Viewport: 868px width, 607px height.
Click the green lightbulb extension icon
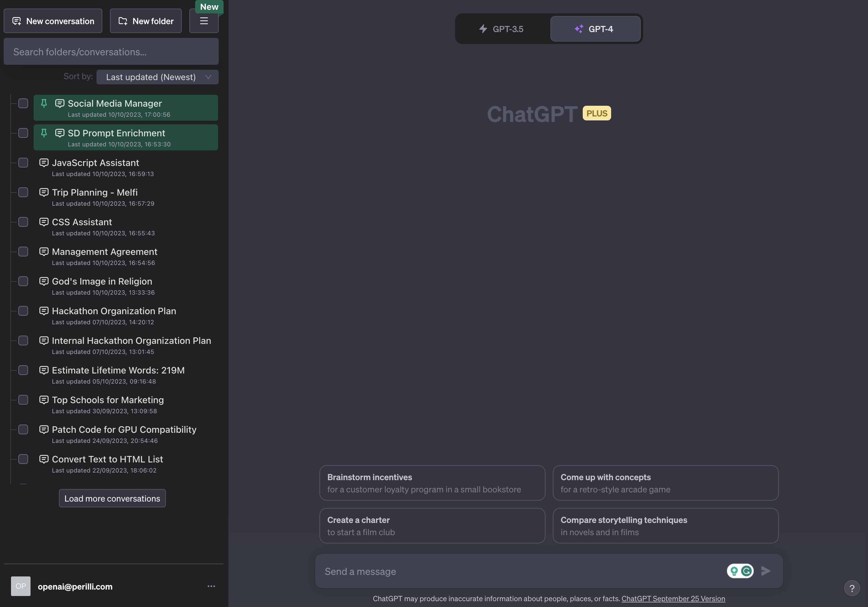coord(734,571)
